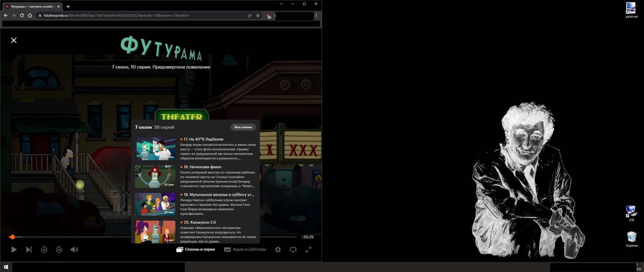644x272 pixels.
Task: Reload the page icon
Action: [22, 15]
